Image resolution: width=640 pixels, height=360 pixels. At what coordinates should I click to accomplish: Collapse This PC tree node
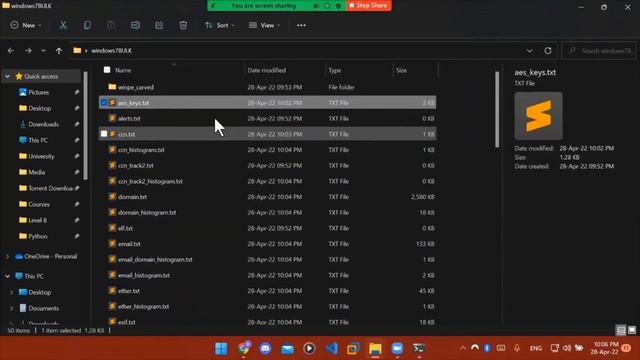pos(7,276)
